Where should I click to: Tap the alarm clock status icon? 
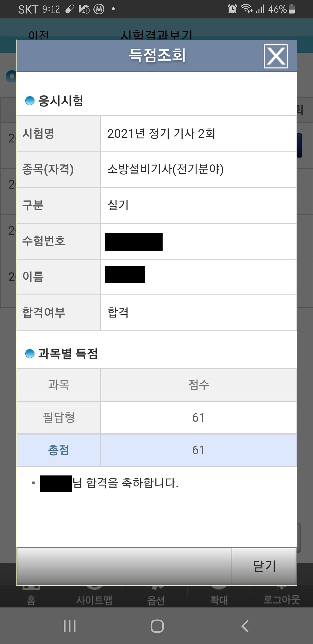[232, 9]
